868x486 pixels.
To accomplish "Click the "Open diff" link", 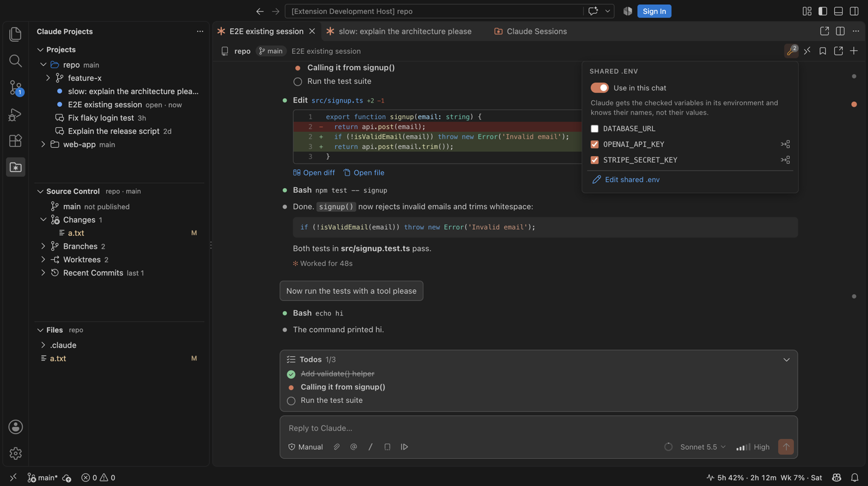I will point(314,173).
